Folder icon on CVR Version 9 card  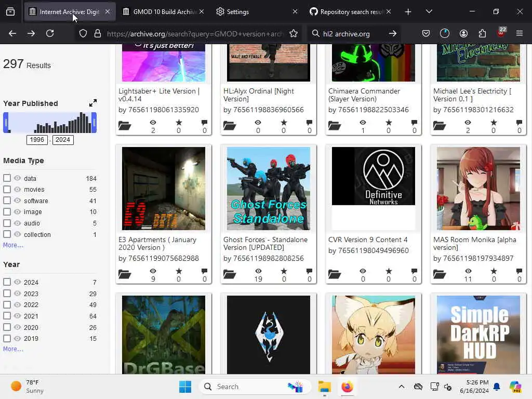[335, 274]
